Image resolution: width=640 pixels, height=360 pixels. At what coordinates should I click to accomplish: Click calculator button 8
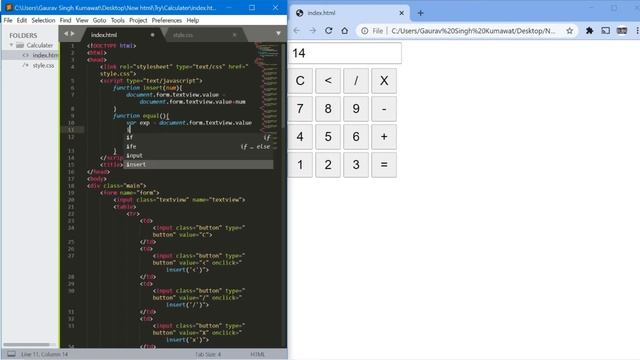click(x=328, y=109)
